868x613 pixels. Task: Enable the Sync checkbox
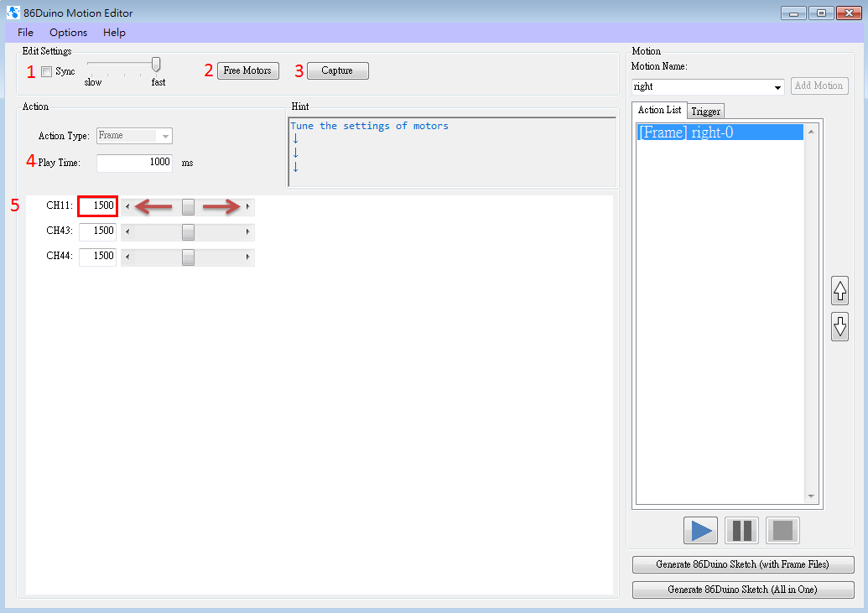(47, 71)
